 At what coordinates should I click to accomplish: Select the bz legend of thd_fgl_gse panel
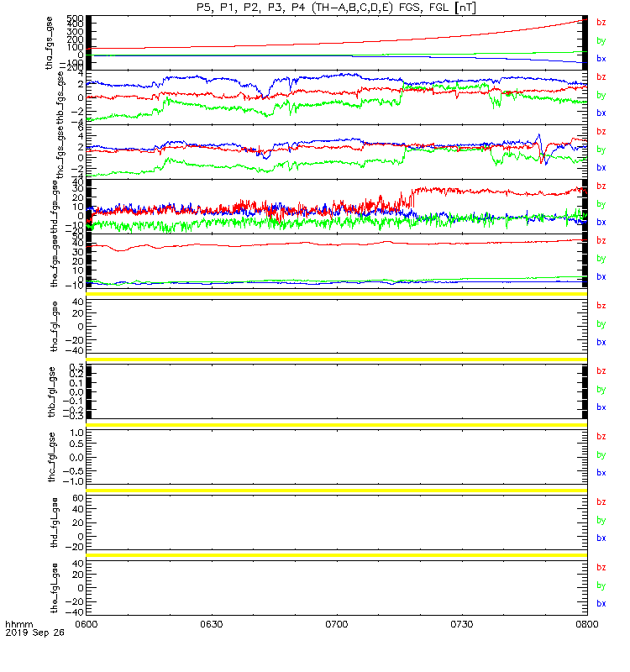601,501
